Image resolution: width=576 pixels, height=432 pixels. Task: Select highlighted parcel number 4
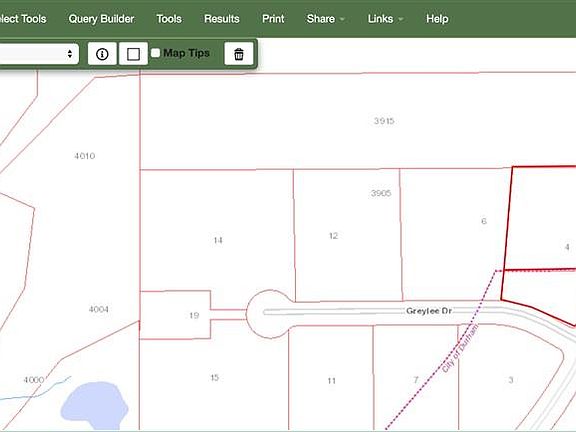[567, 247]
